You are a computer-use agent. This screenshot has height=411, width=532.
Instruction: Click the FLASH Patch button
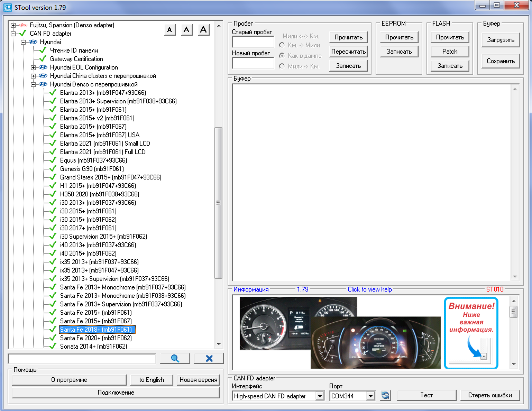click(450, 52)
